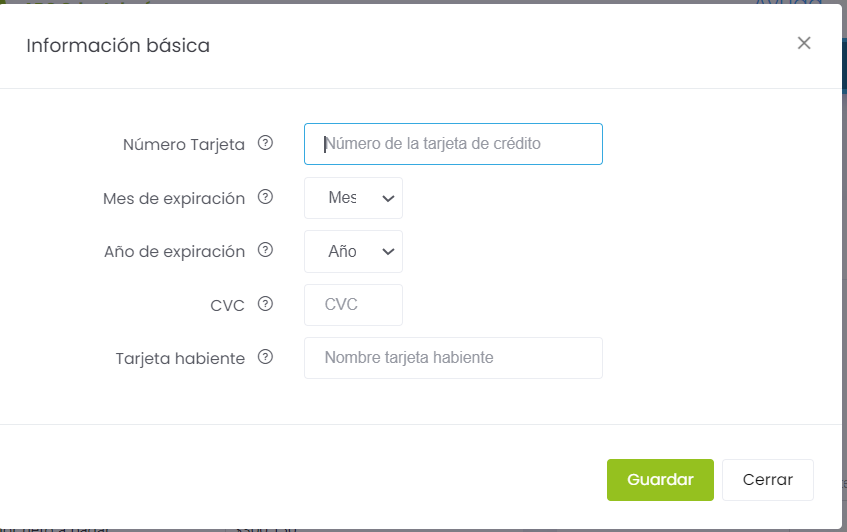Click the Número Tarjeta label text

point(183,144)
